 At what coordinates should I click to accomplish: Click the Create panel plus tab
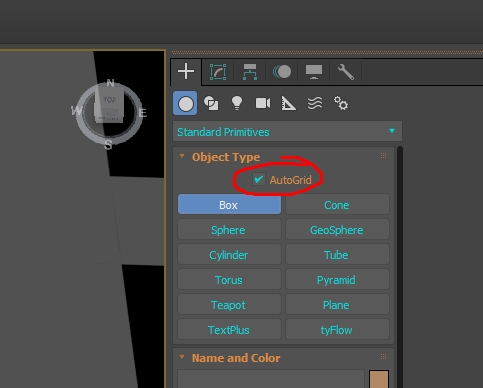coord(186,72)
